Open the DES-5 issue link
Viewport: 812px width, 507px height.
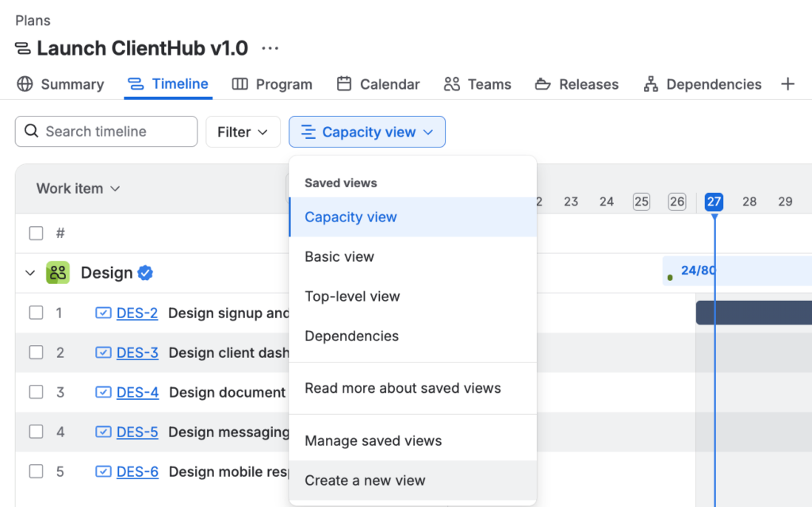[137, 432]
